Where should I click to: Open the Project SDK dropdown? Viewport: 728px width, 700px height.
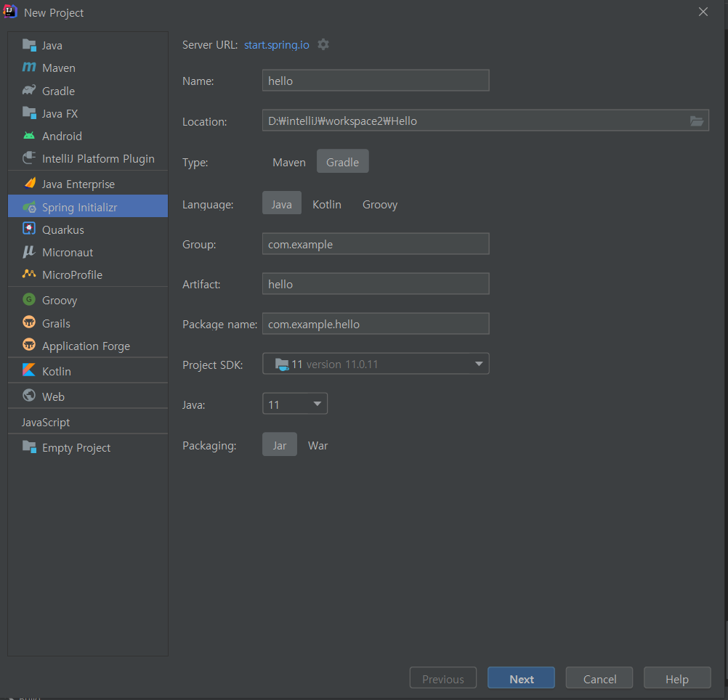pos(376,364)
